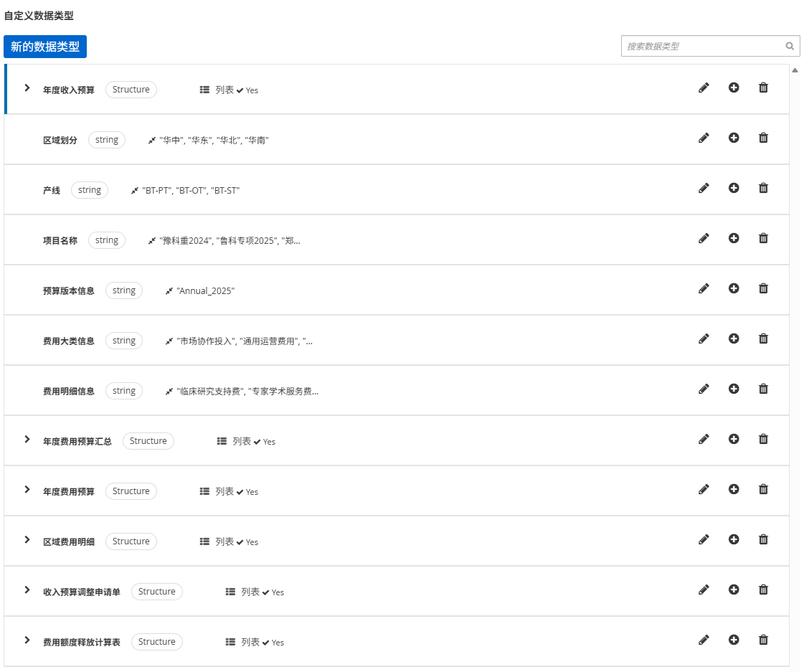Delete the 费用额度释放计算表 structure

(763, 640)
